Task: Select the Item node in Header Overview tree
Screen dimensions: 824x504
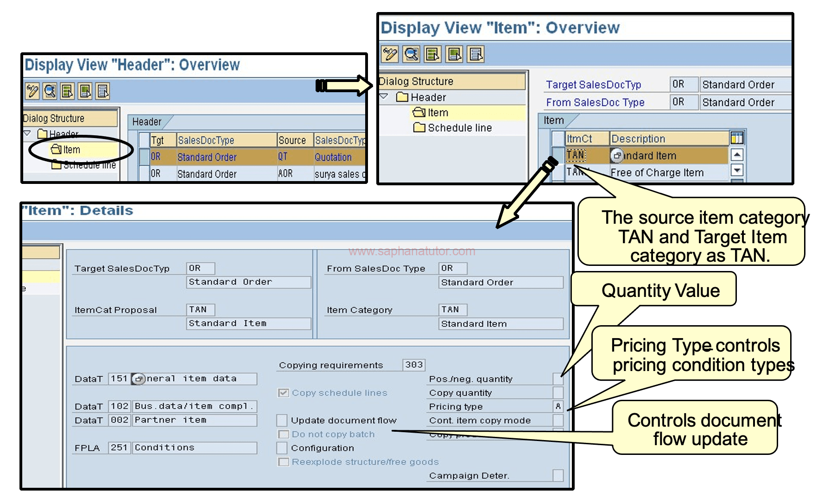Action: [66, 150]
